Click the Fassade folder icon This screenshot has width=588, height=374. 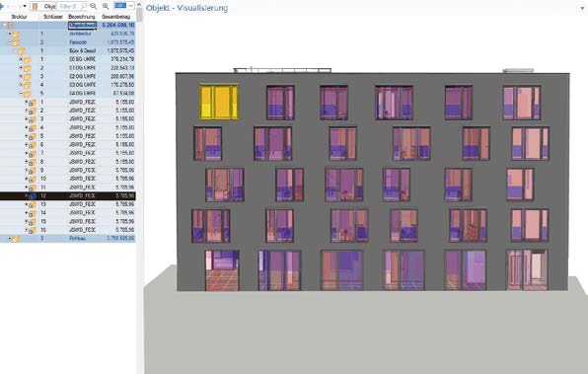[x=16, y=42]
